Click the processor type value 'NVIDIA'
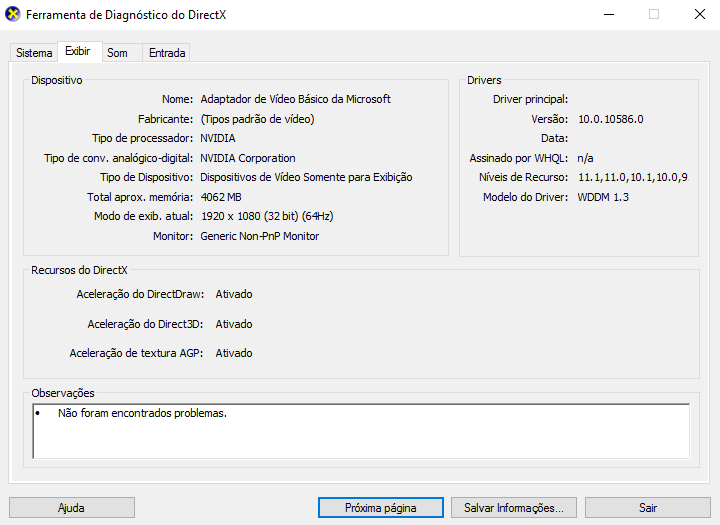The image size is (720, 525). [218, 138]
